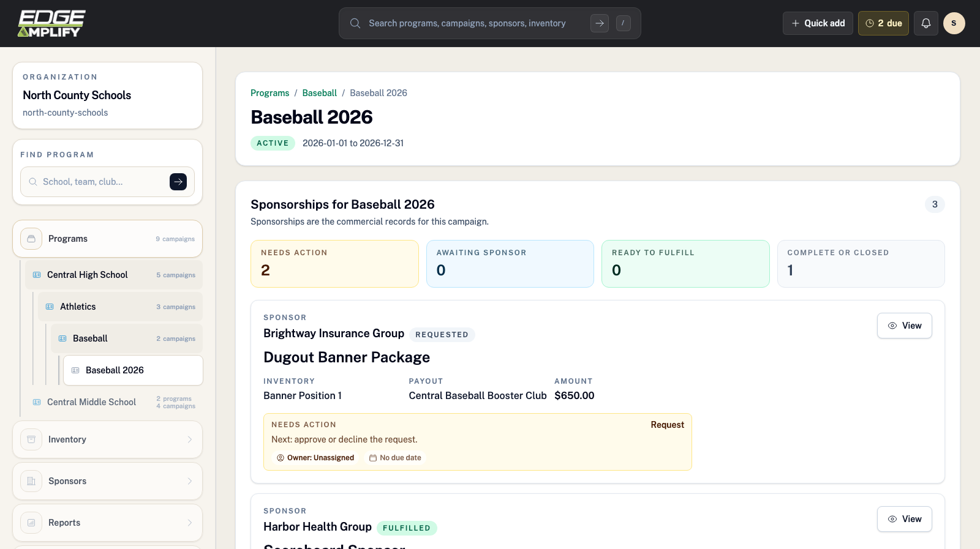Click the slash shortcut key badge
Image resolution: width=980 pixels, height=549 pixels.
(624, 23)
